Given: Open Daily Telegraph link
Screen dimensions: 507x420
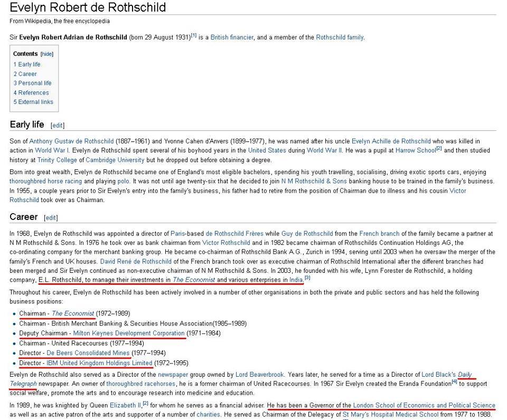Looking at the screenshot, I should coord(465,375).
